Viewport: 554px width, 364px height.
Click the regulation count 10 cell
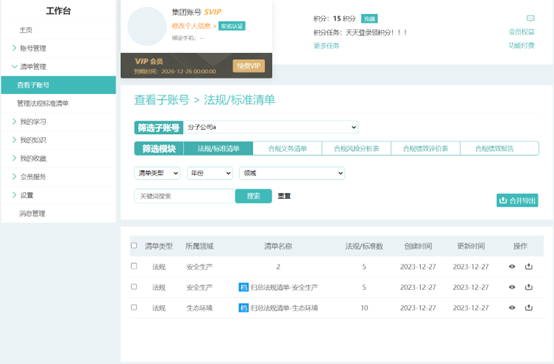pos(364,308)
